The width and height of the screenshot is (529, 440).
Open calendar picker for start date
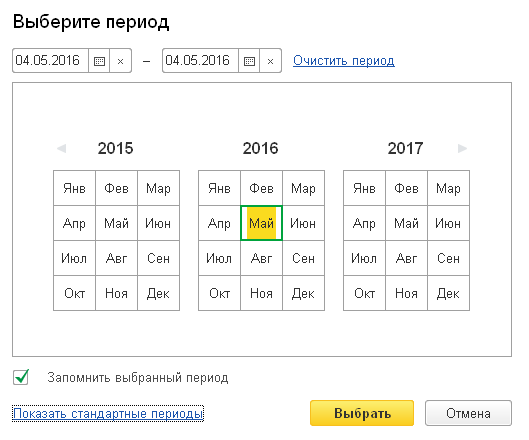99,61
